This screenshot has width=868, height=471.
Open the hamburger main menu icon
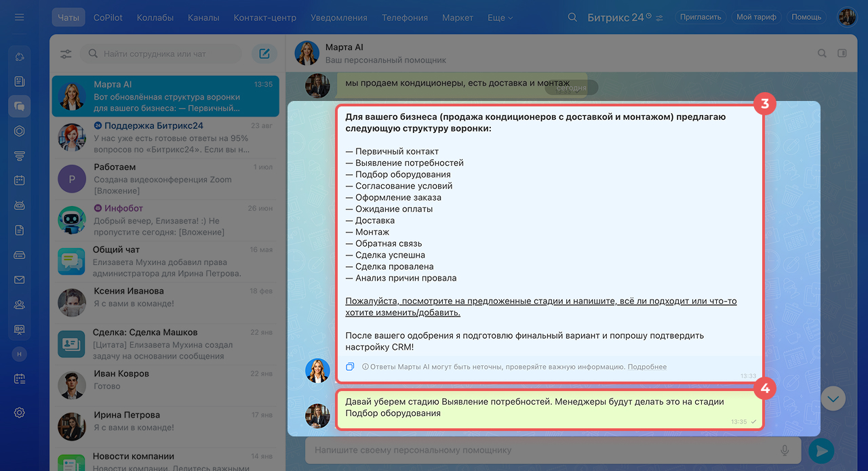19,17
